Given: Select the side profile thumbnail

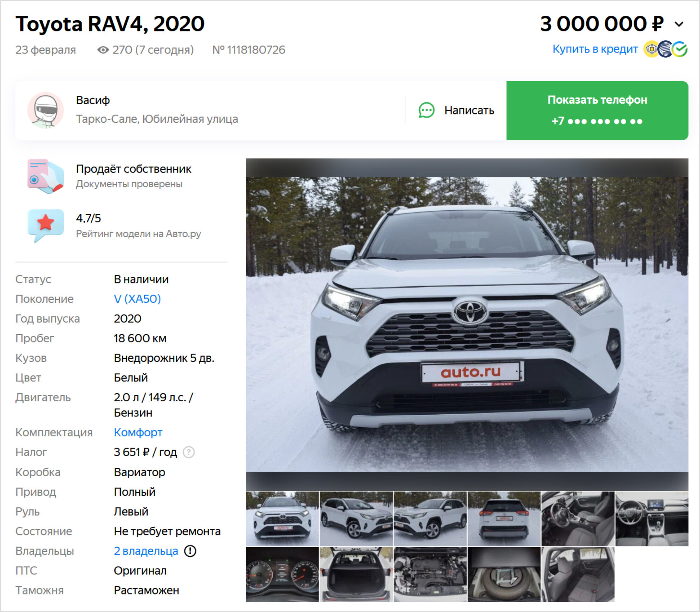Looking at the screenshot, I should (430, 519).
